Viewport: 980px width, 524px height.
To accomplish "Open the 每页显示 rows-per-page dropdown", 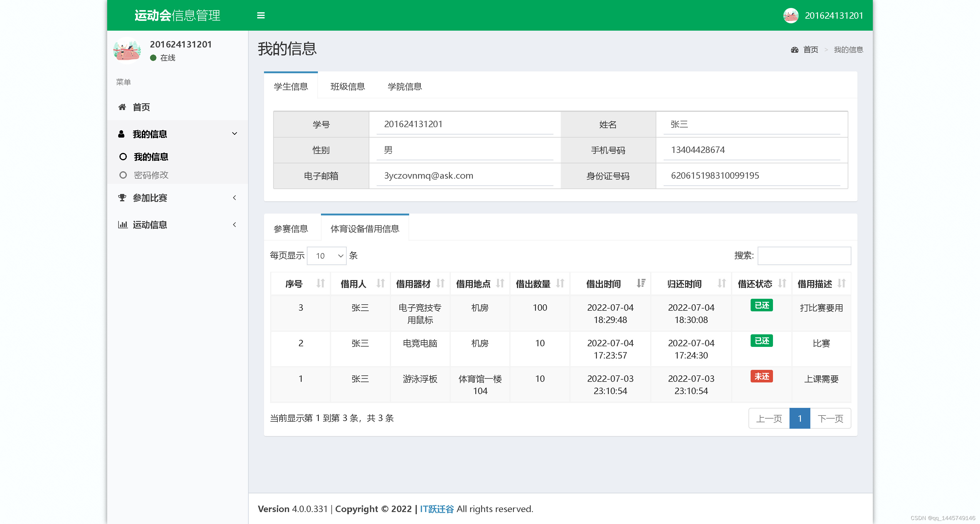I will click(x=326, y=256).
